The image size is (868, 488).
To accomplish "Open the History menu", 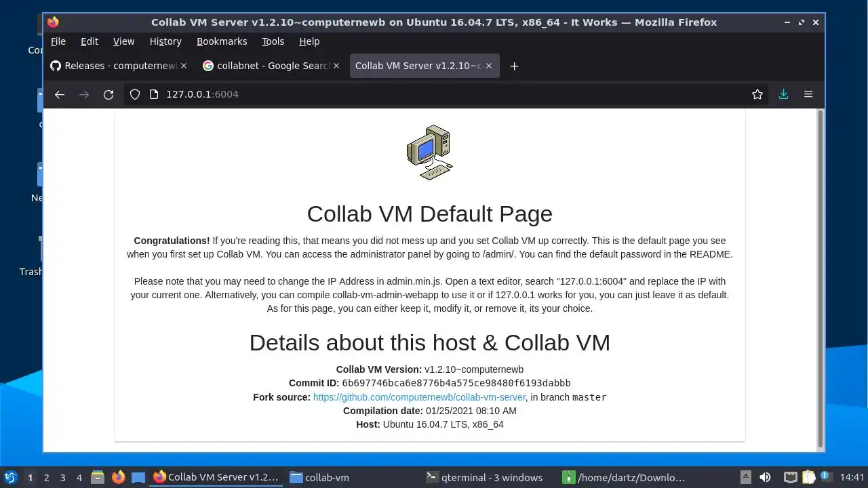I will point(165,41).
